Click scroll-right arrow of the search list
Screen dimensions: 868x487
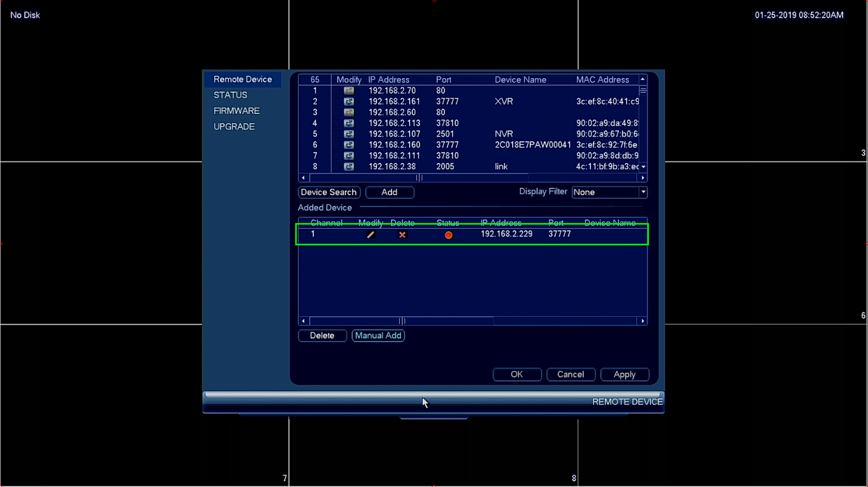(643, 178)
